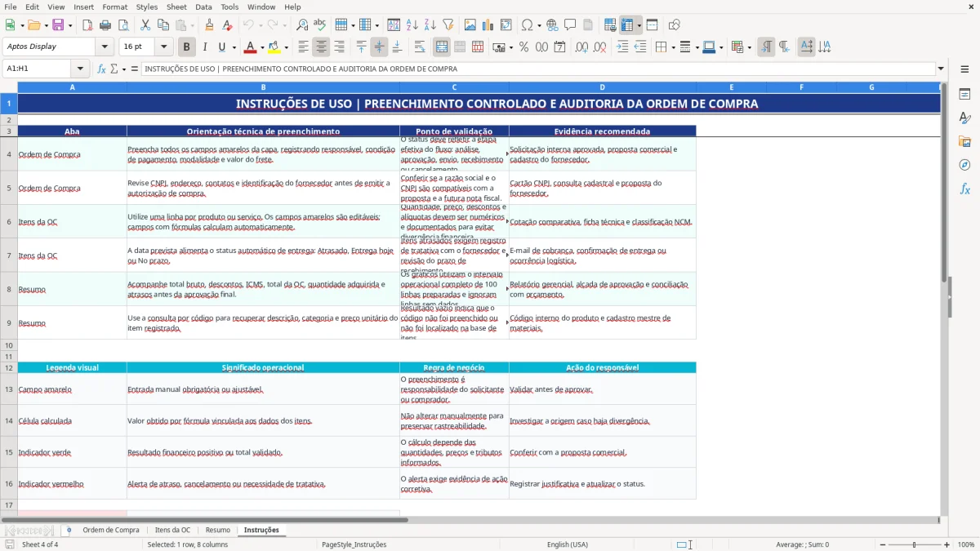This screenshot has height=551, width=980.
Task: Click PageStyle_Instruções in status bar
Action: tap(354, 544)
